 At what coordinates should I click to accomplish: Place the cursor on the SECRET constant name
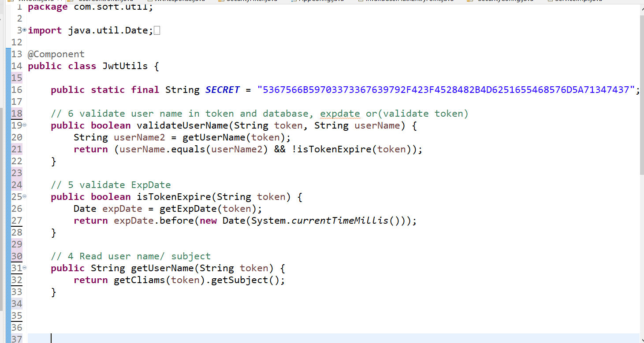click(222, 90)
